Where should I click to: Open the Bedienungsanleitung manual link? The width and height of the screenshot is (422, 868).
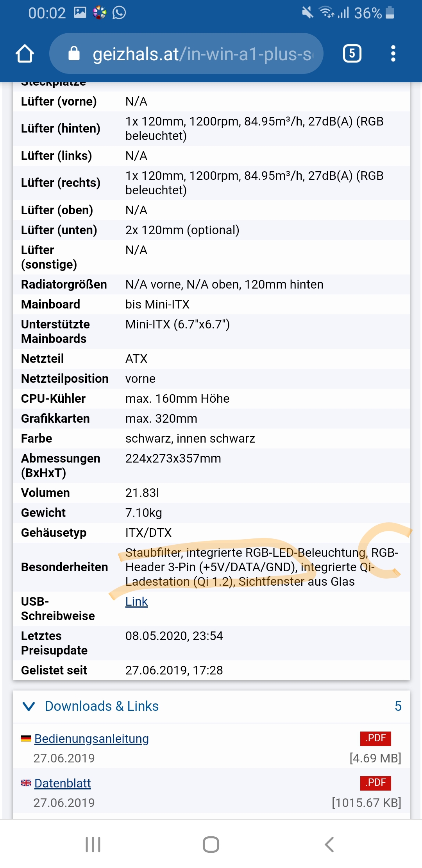(x=91, y=738)
